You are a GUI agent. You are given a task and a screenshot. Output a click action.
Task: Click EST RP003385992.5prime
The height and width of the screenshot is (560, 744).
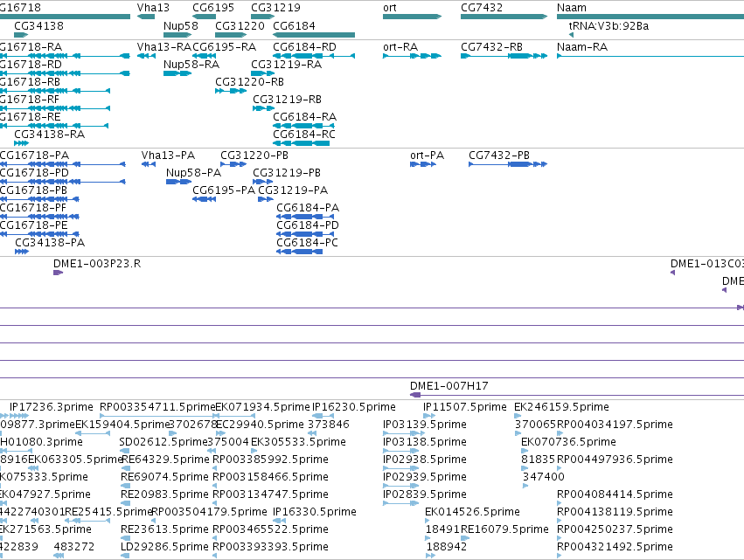[x=270, y=460]
